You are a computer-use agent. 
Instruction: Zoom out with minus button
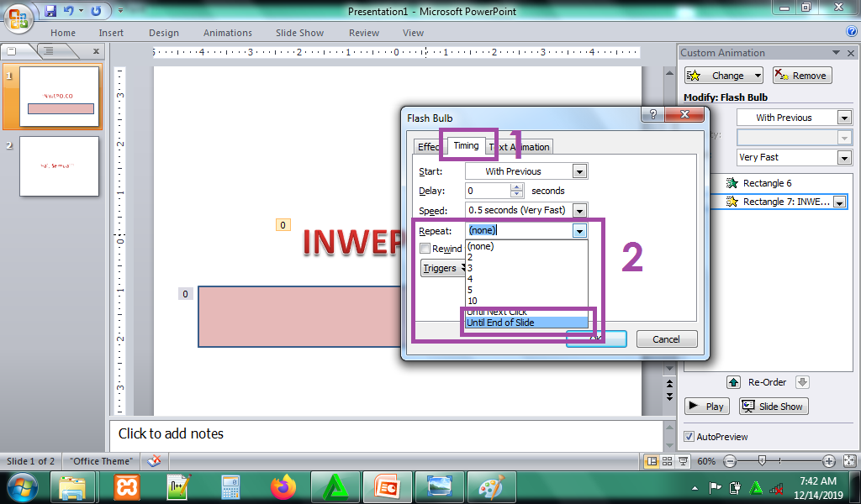(x=730, y=461)
